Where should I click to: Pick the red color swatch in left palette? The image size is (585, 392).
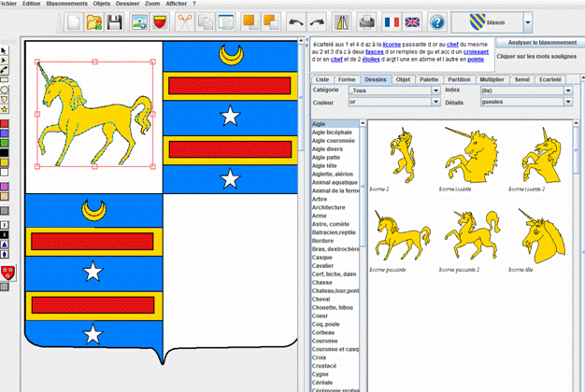[x=6, y=122]
